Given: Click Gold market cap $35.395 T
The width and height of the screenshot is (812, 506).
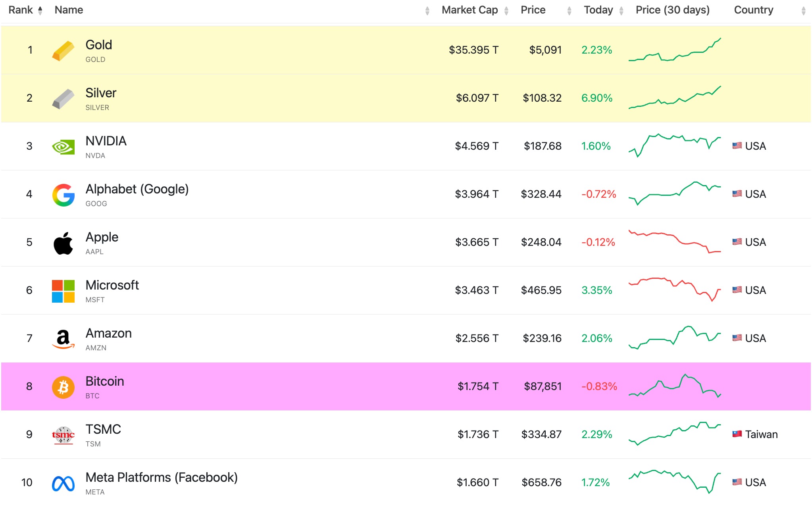Looking at the screenshot, I should click(x=473, y=50).
